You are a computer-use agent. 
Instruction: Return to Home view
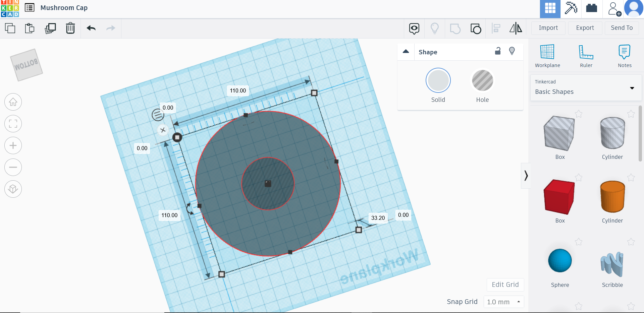[13, 102]
